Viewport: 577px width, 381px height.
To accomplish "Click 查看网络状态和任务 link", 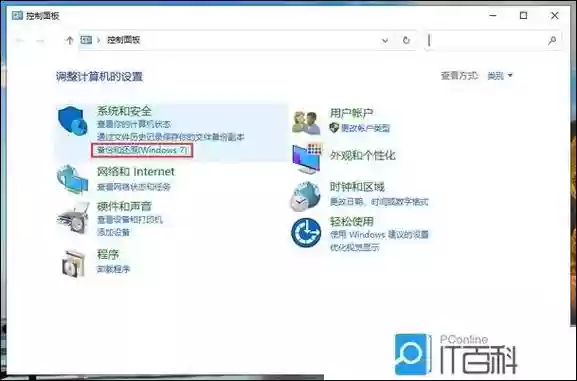I will pos(134,187).
